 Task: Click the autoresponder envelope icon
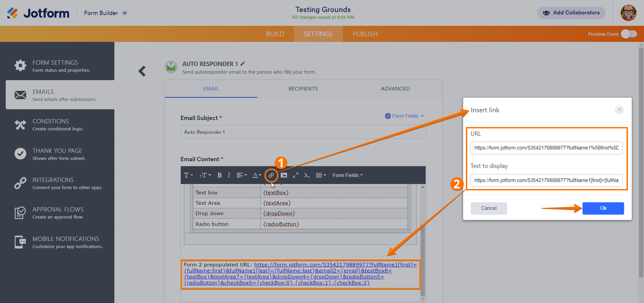171,67
